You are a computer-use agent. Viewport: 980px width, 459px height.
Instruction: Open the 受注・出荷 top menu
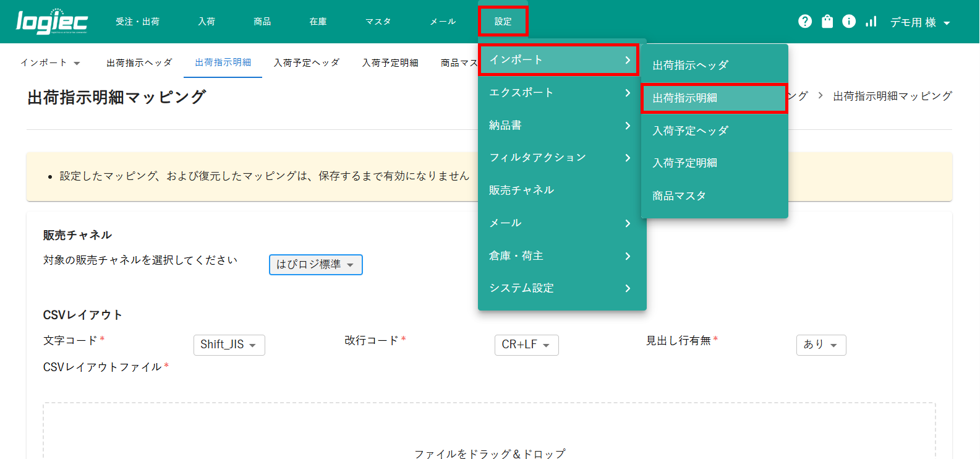coord(137,22)
